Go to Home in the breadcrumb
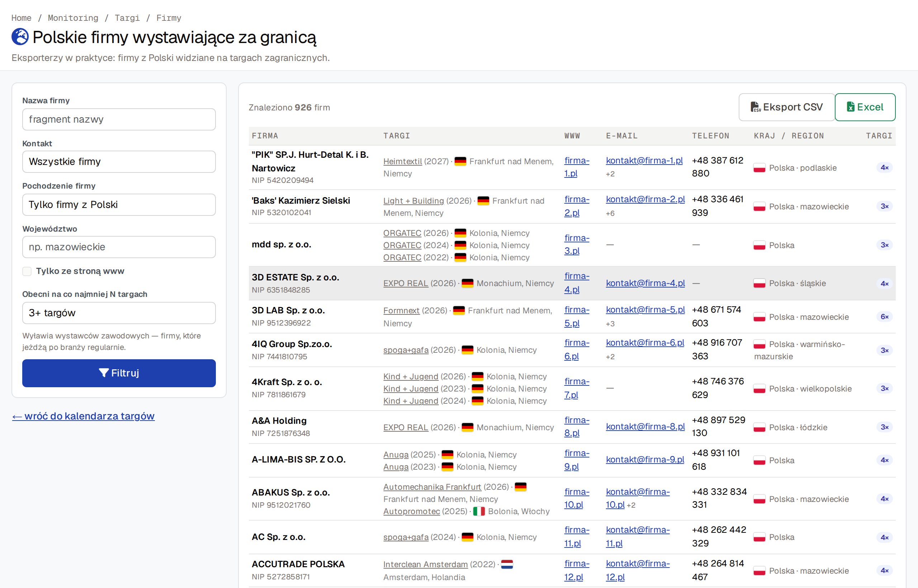 22,18
